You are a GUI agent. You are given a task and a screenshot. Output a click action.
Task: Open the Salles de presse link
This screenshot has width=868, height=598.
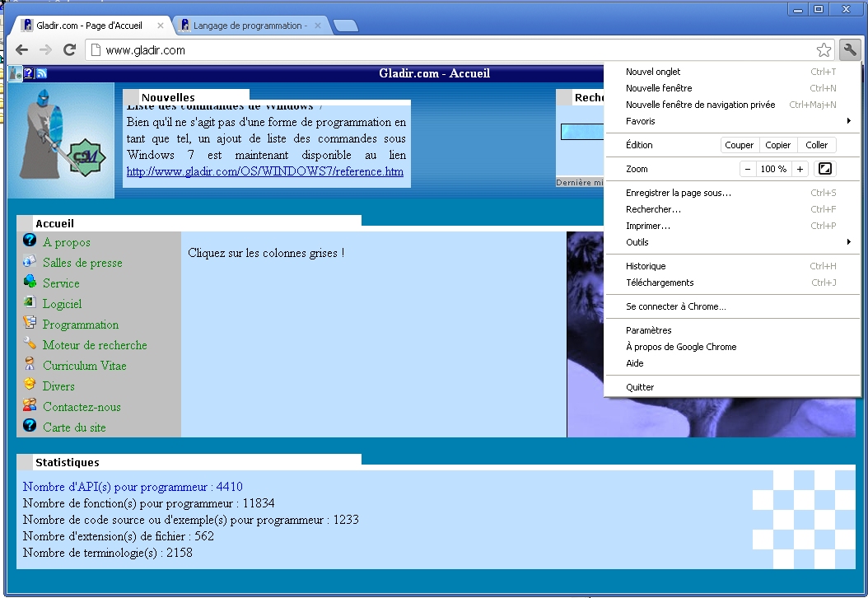(x=82, y=263)
